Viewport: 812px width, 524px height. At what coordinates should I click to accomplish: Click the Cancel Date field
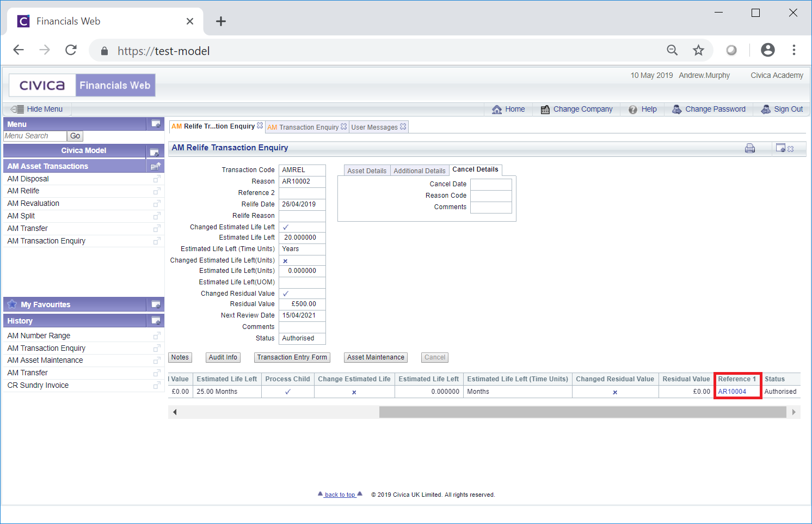click(491, 184)
